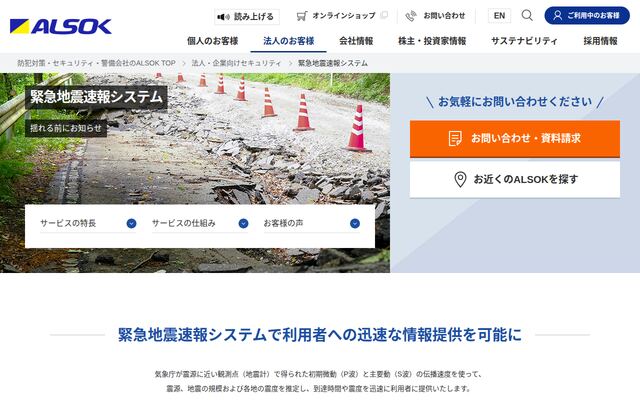Click the blue section heading about 迅速な情報提供
The height and width of the screenshot is (400, 640).
click(x=320, y=335)
